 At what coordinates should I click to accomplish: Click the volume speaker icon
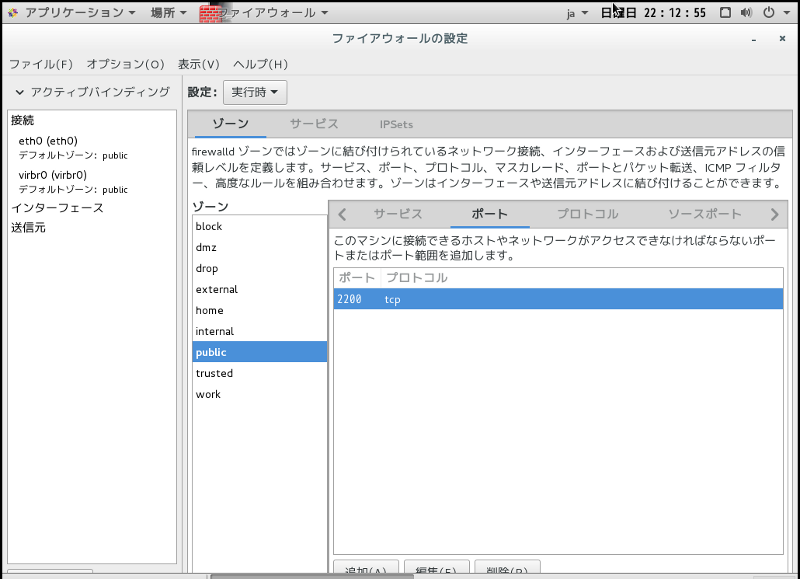point(746,13)
